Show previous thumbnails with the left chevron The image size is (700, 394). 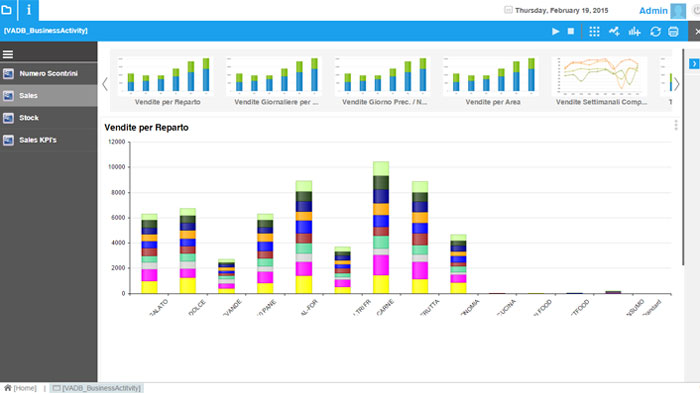[105, 84]
